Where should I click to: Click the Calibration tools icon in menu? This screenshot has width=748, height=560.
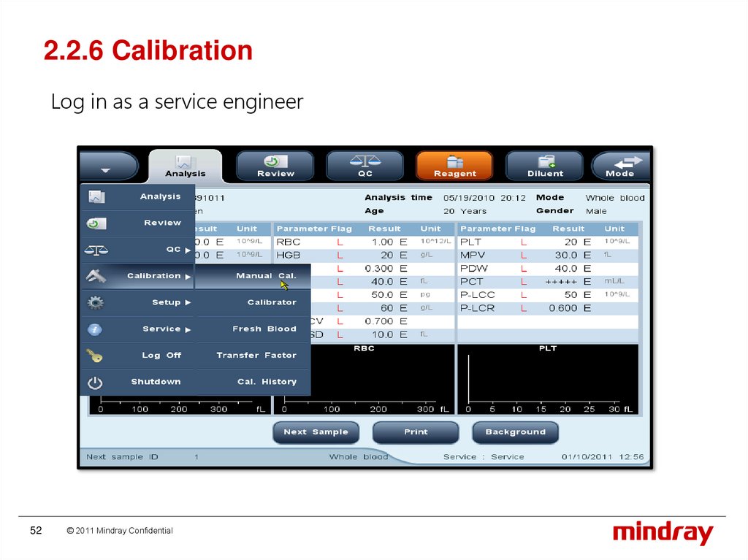(96, 276)
